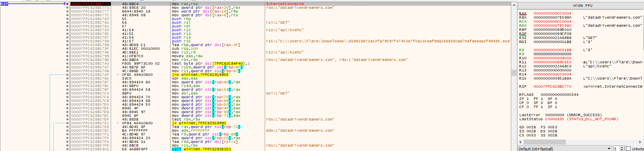Click the argument count field showing 5
644x151 pixels.
coord(617,149)
